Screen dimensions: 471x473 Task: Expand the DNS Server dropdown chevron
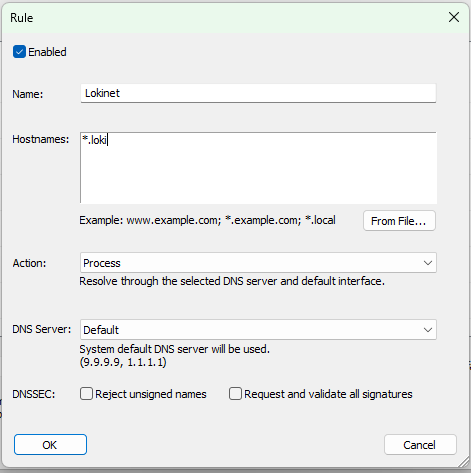(428, 330)
